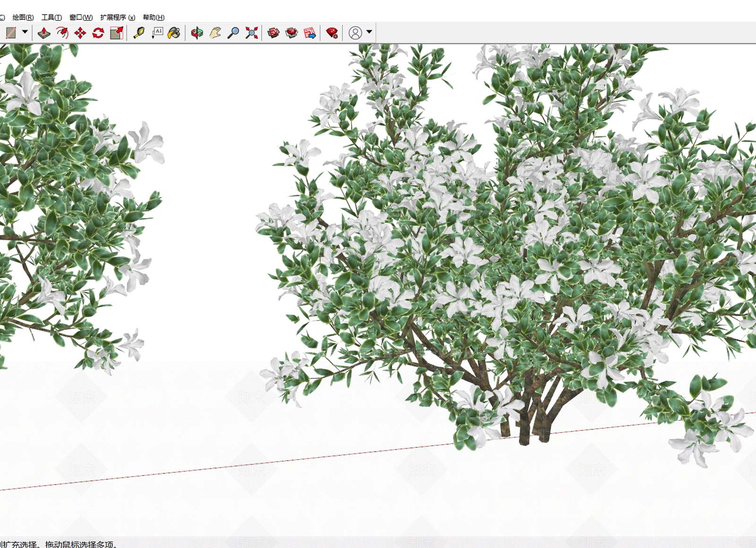756x548 pixels.
Task: Click the user account profile icon
Action: coord(355,33)
